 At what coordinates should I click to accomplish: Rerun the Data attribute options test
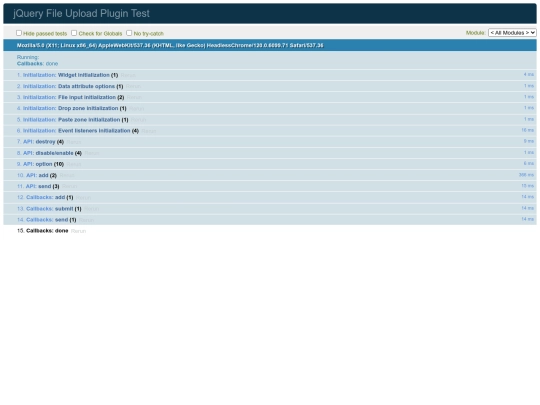(x=133, y=86)
